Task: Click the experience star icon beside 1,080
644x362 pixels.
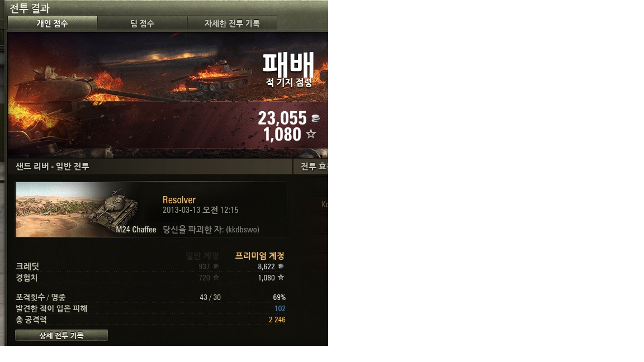Action: point(311,134)
